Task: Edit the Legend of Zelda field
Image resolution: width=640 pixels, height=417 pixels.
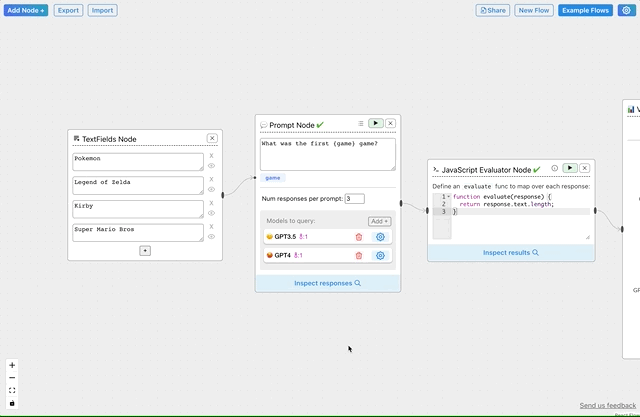Action: (x=138, y=186)
